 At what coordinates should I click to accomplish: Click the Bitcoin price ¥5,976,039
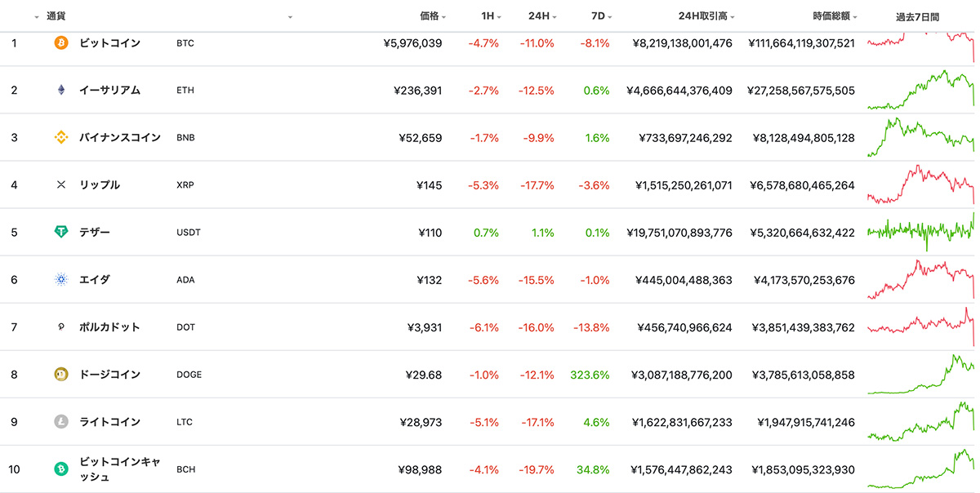point(412,42)
